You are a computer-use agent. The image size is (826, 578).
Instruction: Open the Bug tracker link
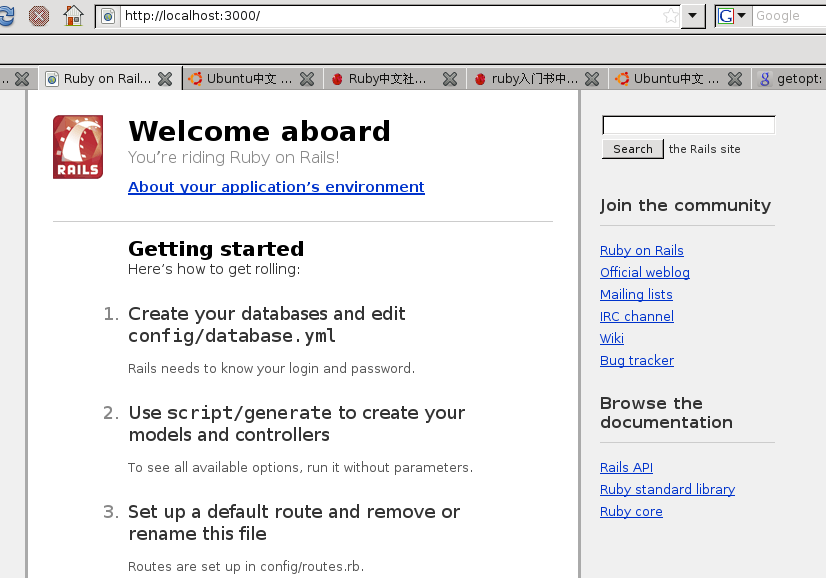[x=637, y=360]
